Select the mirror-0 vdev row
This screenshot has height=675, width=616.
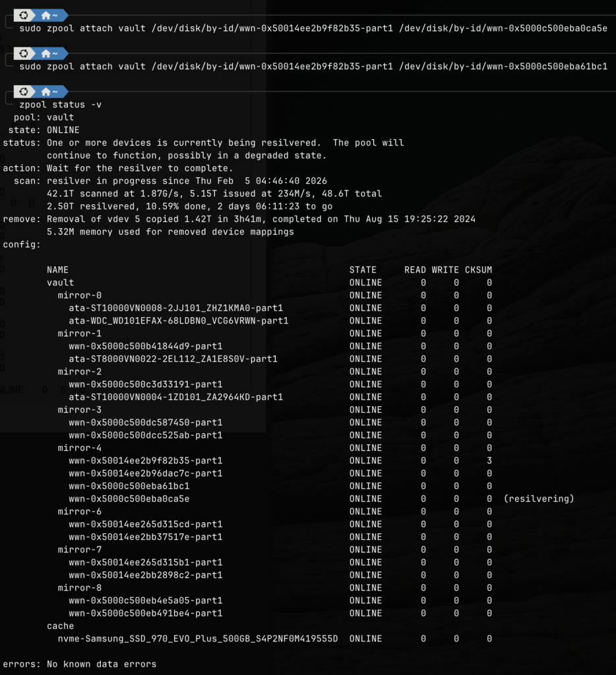pyautogui.click(x=79, y=295)
